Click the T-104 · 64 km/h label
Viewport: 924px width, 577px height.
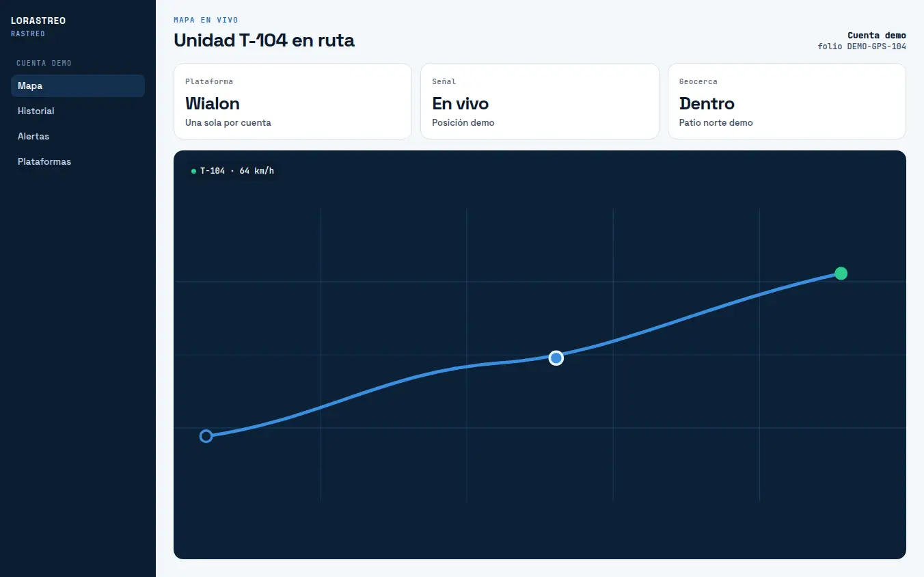pyautogui.click(x=233, y=171)
